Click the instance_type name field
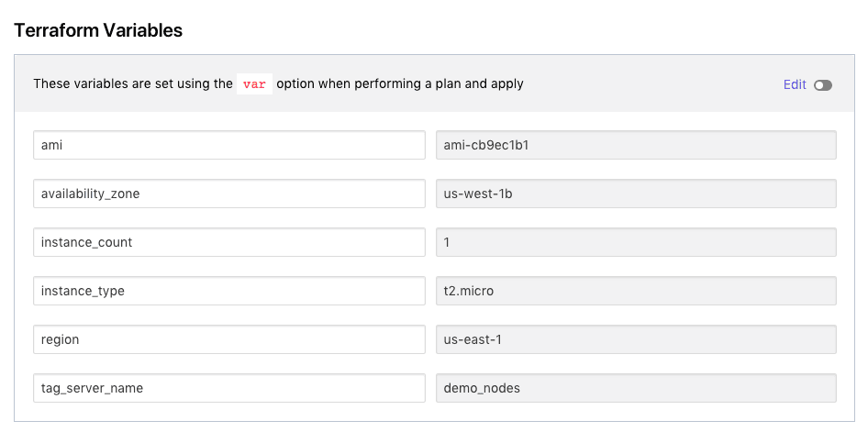This screenshot has height=432, width=868. 228,291
